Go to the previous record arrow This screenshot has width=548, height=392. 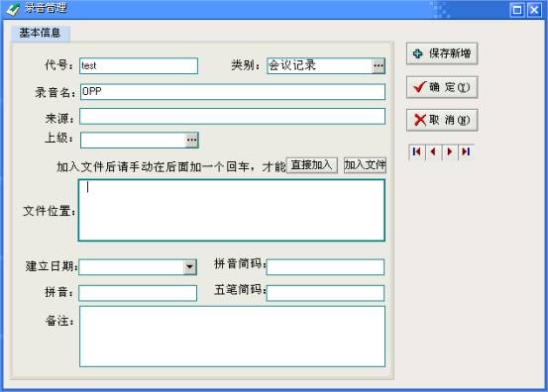(433, 151)
